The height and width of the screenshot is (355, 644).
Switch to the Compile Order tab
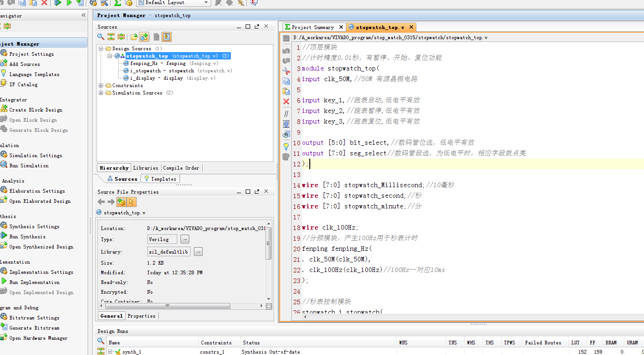point(181,168)
